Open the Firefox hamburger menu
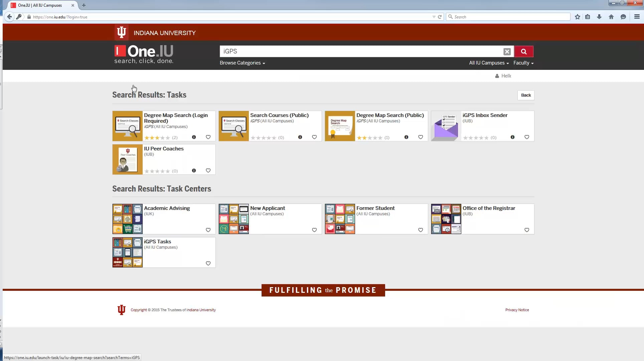The width and height of the screenshot is (644, 361). click(x=637, y=17)
